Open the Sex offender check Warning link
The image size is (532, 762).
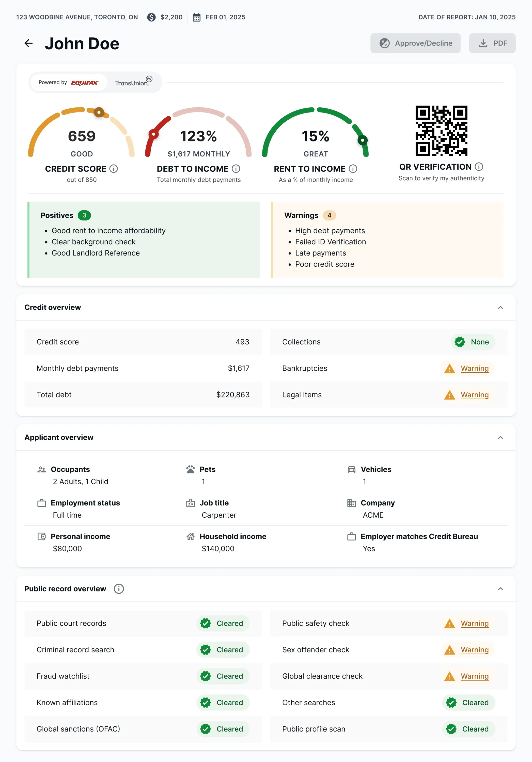tap(474, 650)
